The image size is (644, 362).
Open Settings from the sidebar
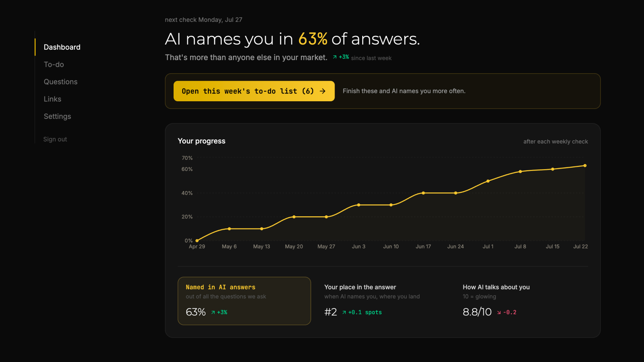tap(57, 116)
